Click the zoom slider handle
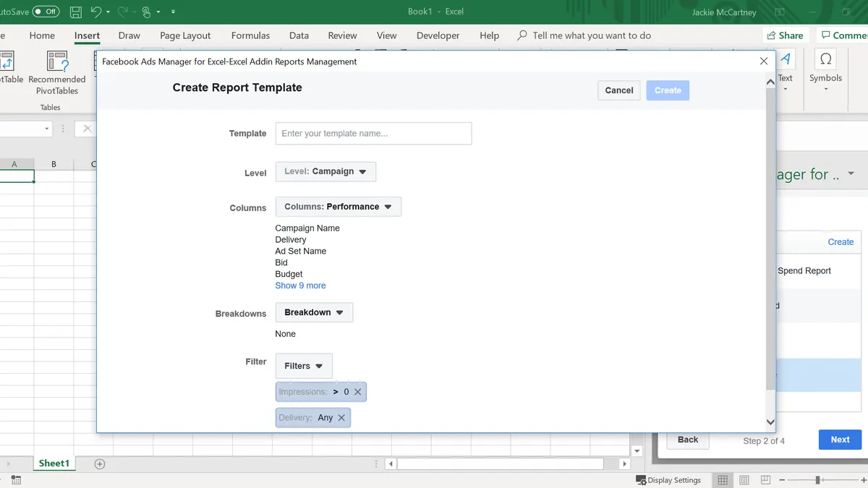Viewport: 868px width, 488px height. point(817,480)
